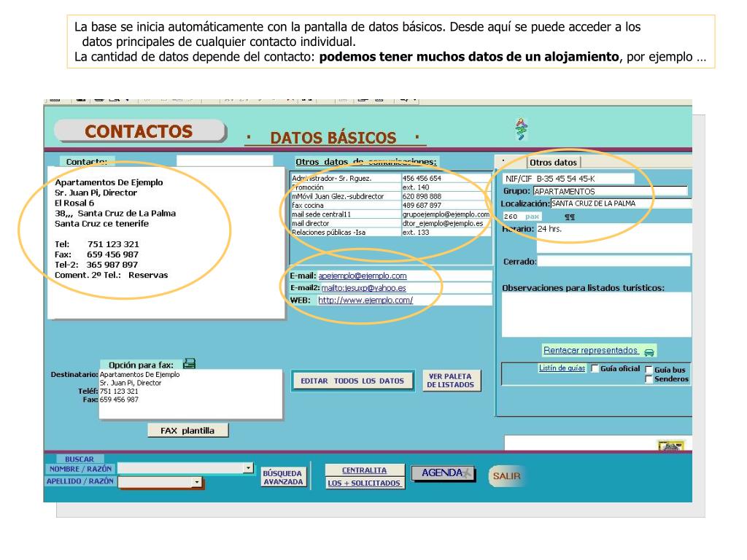
Task: Click the CENTRALITA button
Action: point(365,470)
